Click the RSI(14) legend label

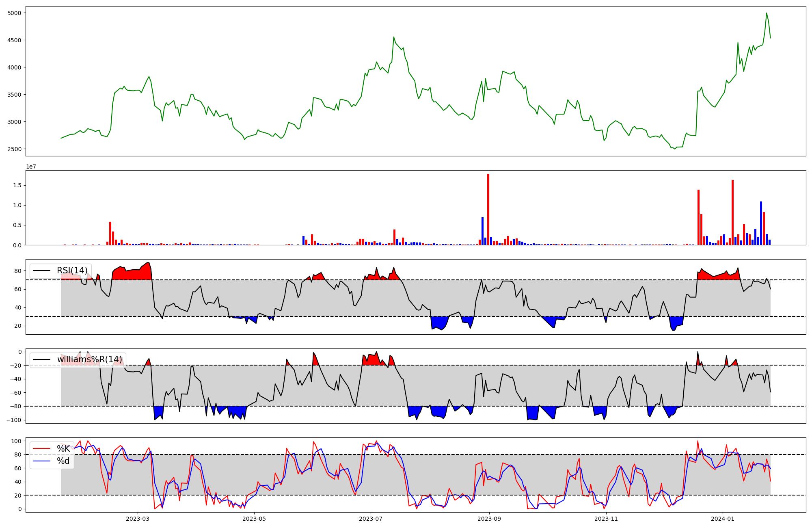pos(72,270)
